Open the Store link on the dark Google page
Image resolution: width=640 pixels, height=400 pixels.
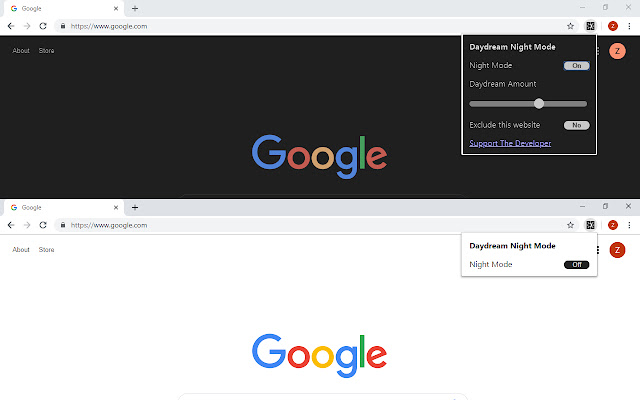[x=46, y=51]
